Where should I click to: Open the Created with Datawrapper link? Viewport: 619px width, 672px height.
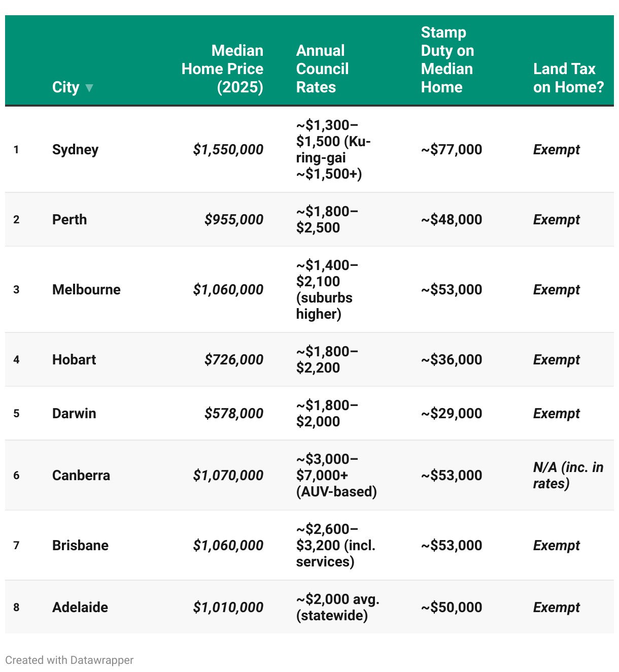tap(70, 660)
